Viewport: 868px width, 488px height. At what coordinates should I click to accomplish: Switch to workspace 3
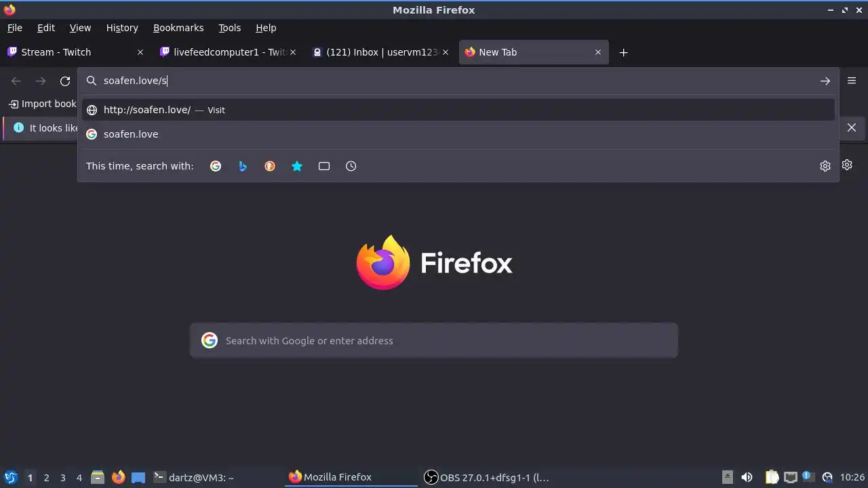coord(62,477)
